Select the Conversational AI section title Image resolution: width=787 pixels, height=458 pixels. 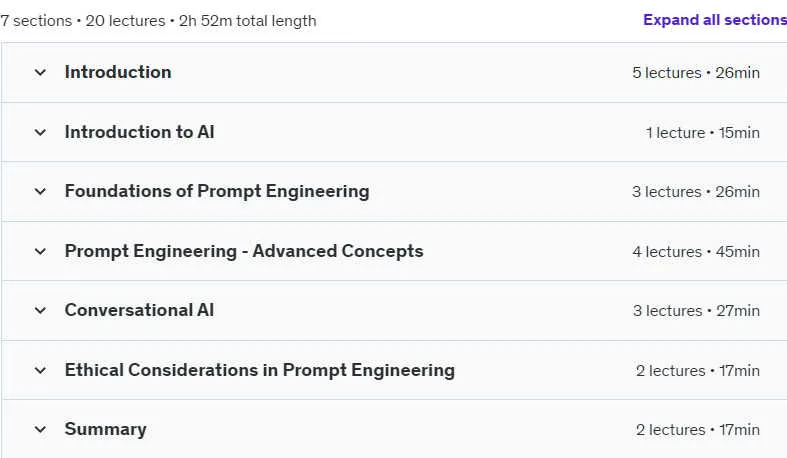pos(139,310)
